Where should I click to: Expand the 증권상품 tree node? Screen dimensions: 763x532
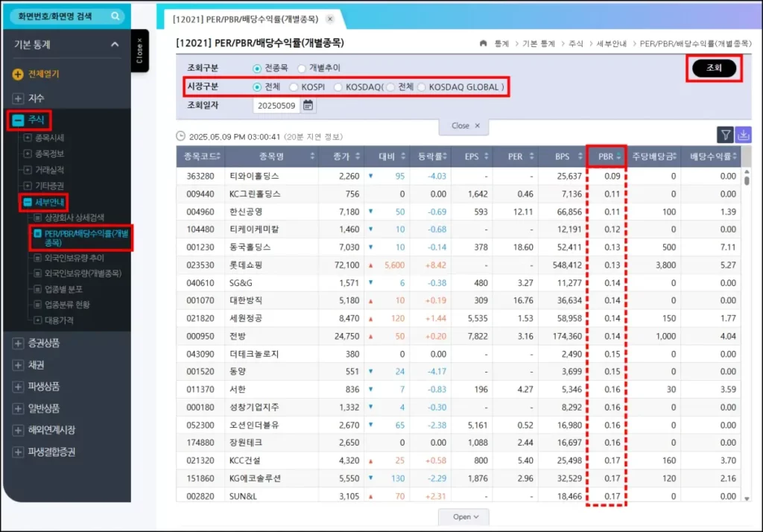coord(18,343)
